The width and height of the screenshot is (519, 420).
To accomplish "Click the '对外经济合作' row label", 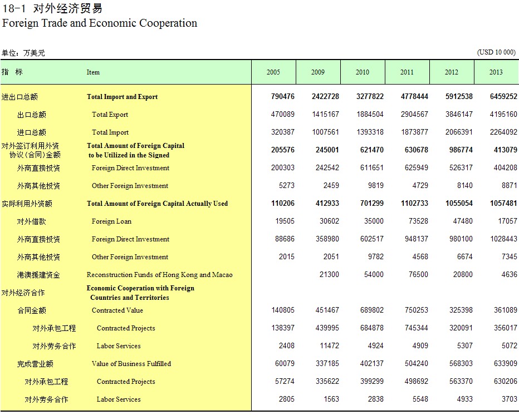I will pos(23,293).
